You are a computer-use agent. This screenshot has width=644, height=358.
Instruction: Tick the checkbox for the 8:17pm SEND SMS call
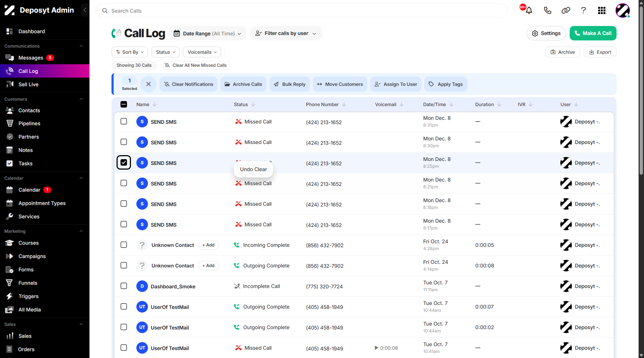(124, 224)
